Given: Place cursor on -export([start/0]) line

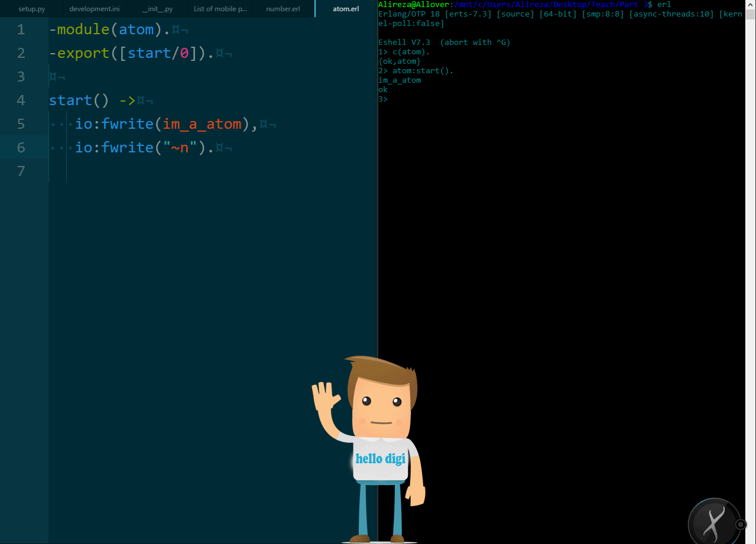Looking at the screenshot, I should [x=131, y=53].
